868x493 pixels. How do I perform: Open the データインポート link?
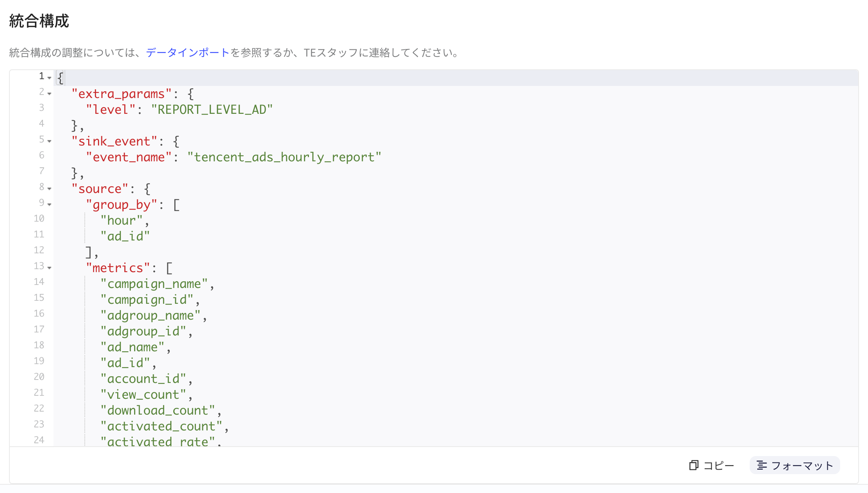click(x=188, y=52)
